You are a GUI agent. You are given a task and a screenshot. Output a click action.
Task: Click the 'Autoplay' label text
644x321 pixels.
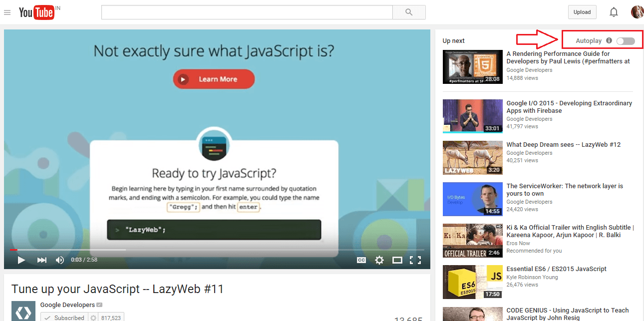tap(589, 41)
